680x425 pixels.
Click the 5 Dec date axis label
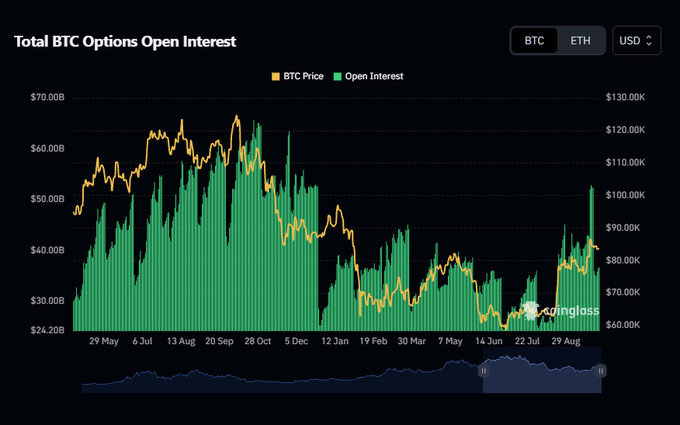point(296,341)
